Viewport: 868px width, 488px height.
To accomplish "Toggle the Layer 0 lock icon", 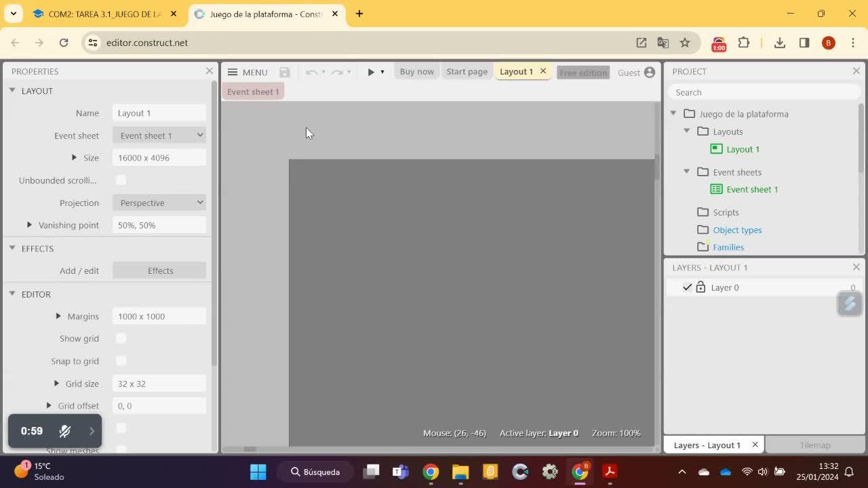I will click(701, 287).
